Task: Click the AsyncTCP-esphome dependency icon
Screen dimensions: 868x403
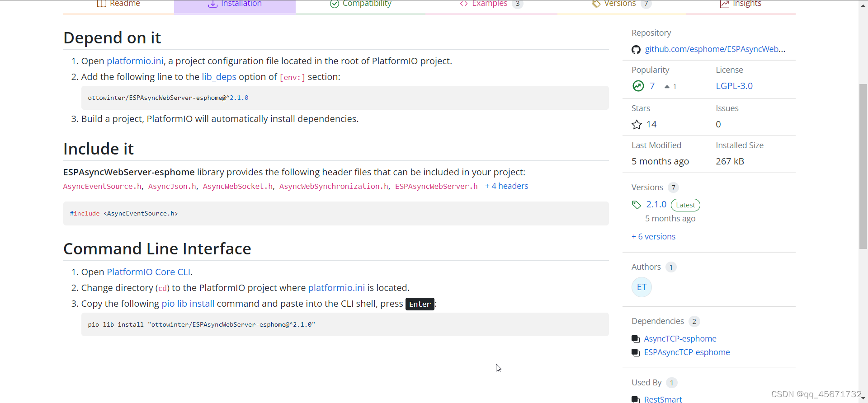Action: point(636,339)
